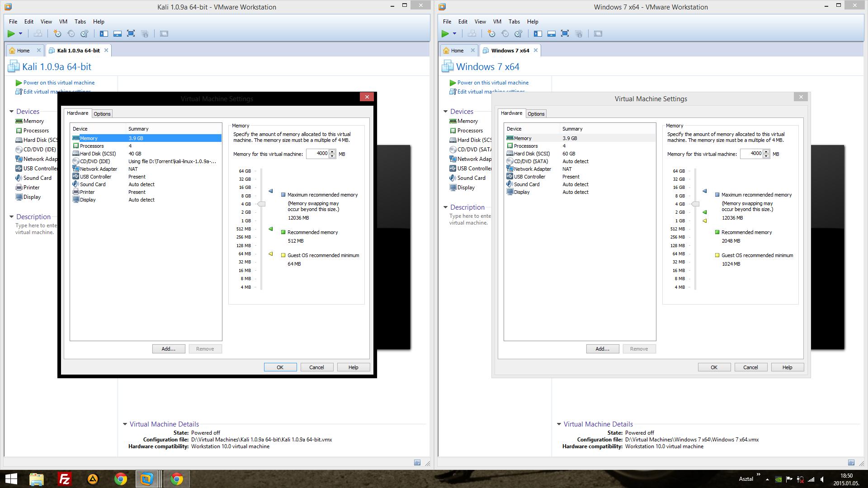Take snapshot in Kali window toolbar
The height and width of the screenshot is (488, 868).
pos(57,33)
